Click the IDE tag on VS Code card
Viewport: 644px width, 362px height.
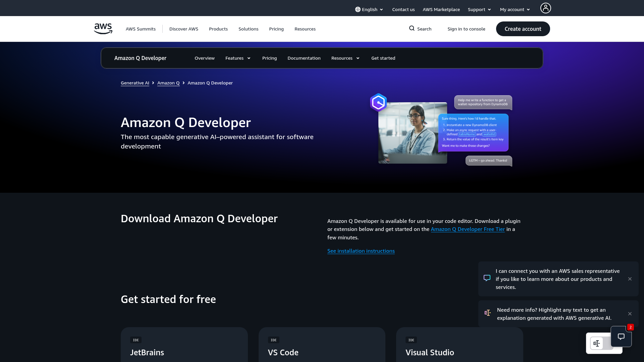point(274,340)
